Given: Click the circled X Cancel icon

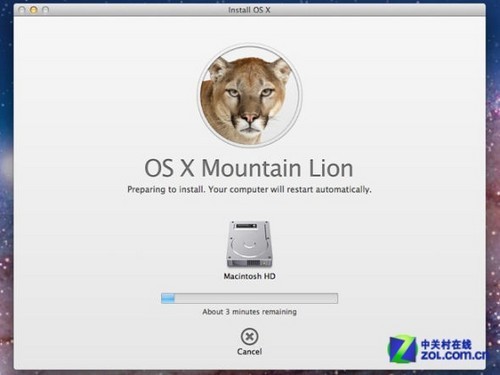Looking at the screenshot, I should coord(249,337).
